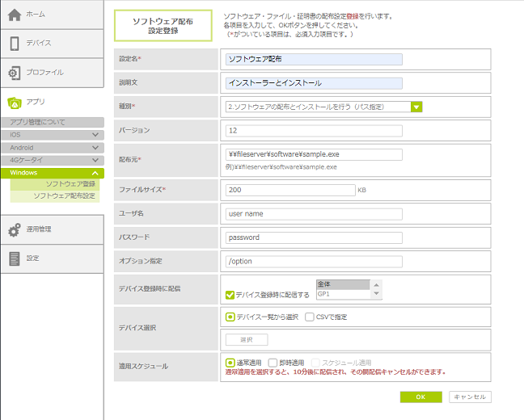This screenshot has height=420, width=524.
Task: Open ソフトウェア登録 submenu item
Action: pyautogui.click(x=70, y=184)
